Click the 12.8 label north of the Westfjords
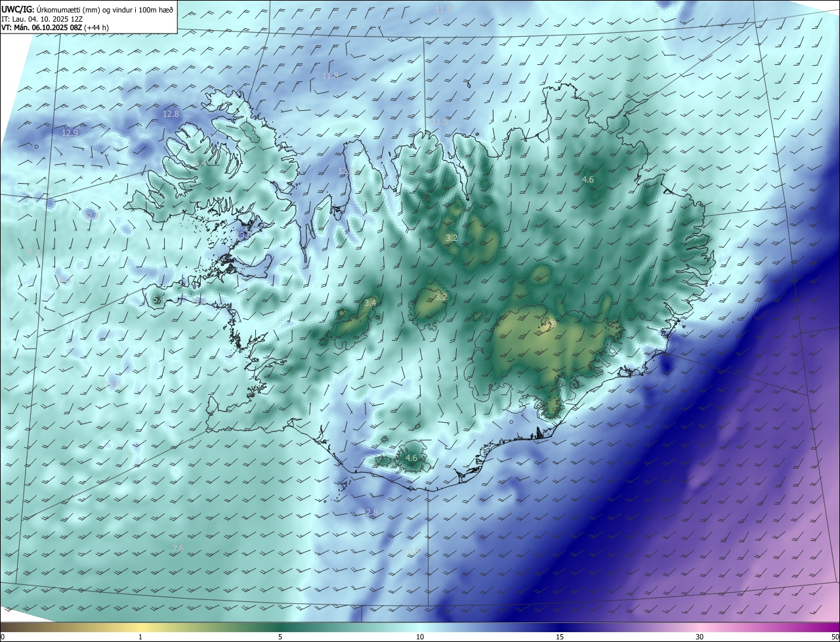The width and height of the screenshot is (840, 642). 171,114
